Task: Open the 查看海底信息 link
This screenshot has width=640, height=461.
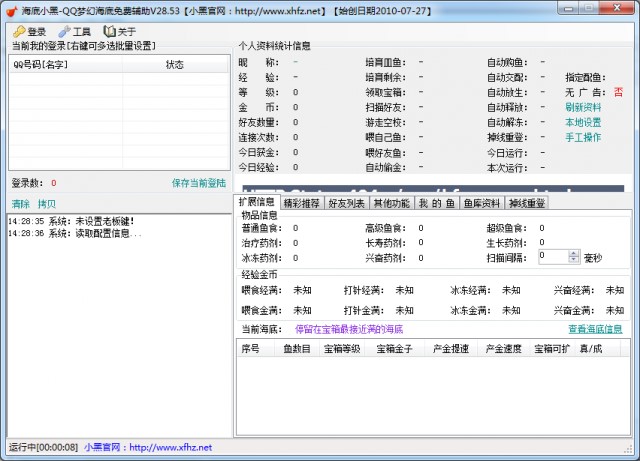Action: [595, 329]
